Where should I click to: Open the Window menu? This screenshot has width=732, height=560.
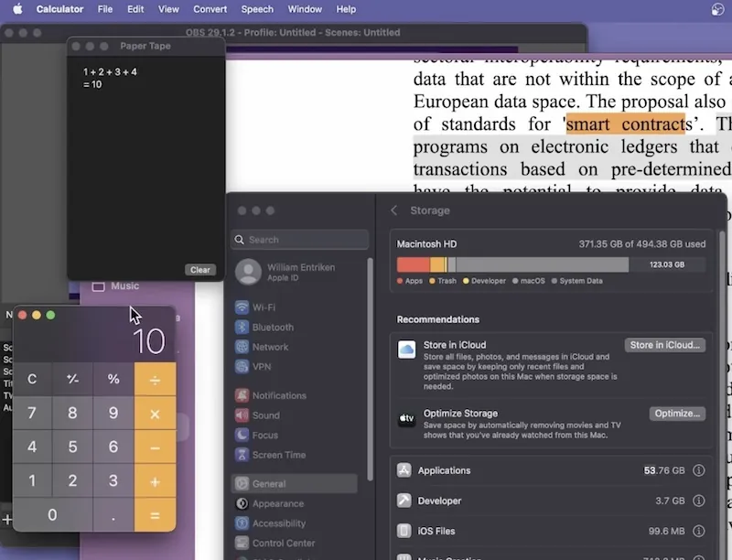click(x=305, y=9)
